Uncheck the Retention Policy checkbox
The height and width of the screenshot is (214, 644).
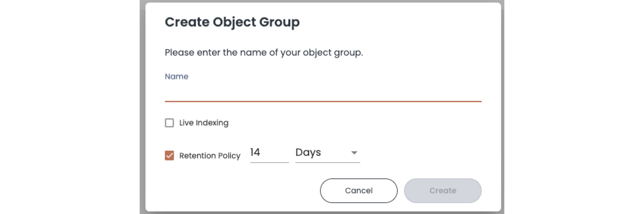[x=169, y=155]
